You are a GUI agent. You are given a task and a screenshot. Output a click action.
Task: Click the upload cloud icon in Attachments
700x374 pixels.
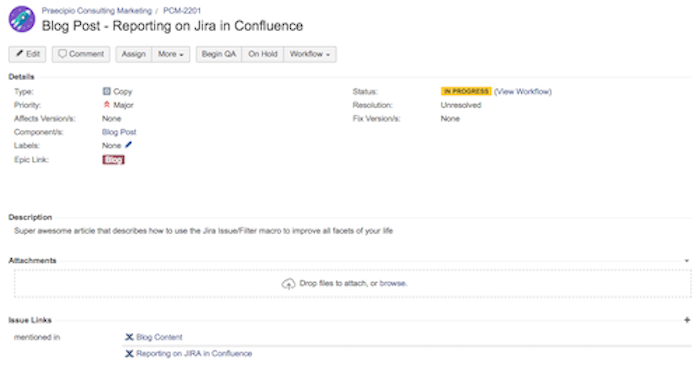(x=288, y=283)
